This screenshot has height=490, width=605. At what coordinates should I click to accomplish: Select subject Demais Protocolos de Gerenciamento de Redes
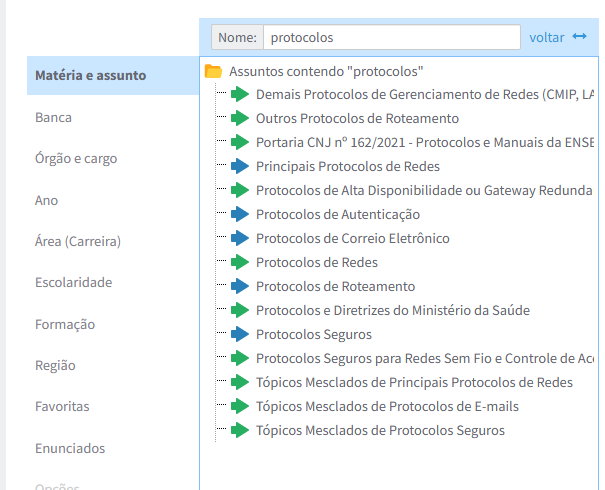pos(425,95)
